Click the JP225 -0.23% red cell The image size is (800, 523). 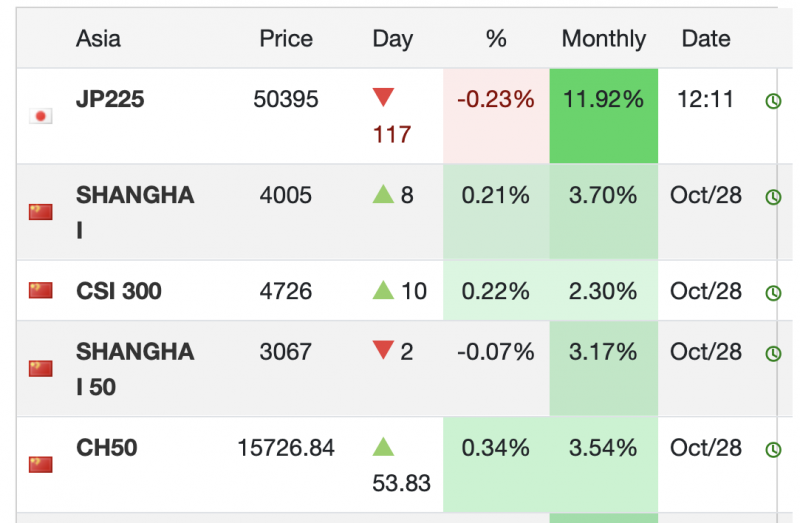click(x=496, y=115)
